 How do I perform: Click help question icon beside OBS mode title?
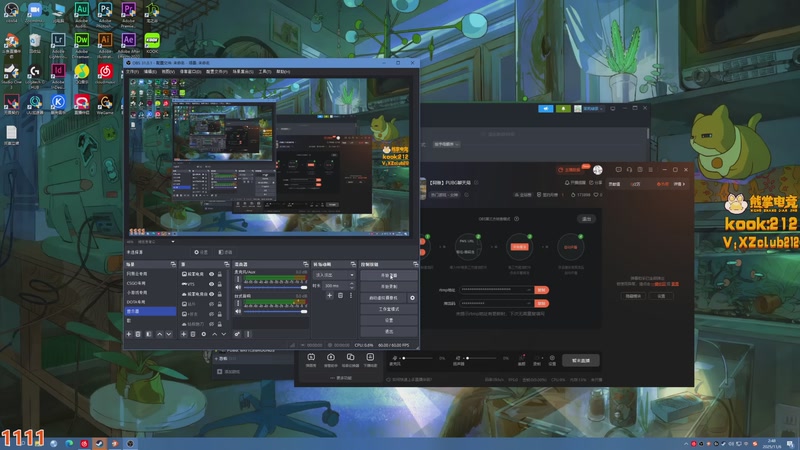pos(516,219)
